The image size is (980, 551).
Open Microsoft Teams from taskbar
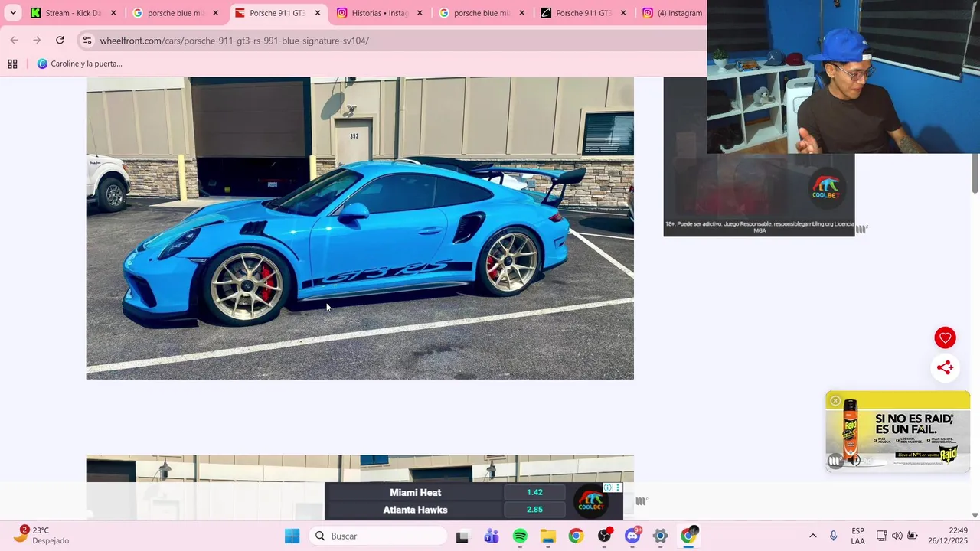coord(491,536)
